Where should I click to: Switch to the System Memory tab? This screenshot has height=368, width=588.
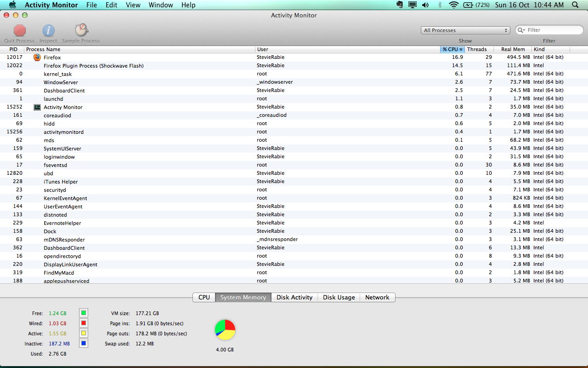point(243,298)
